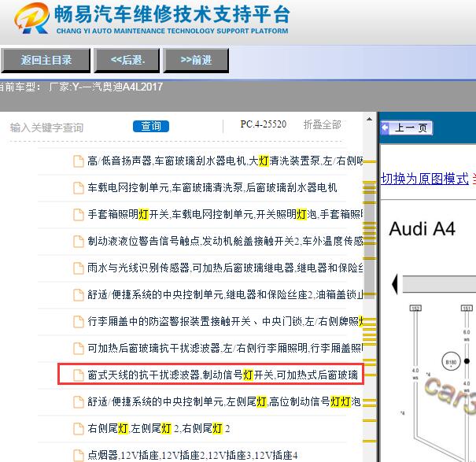
Task: Click document icon beside 窗式天线的抗干扰滤波器 row
Action: coord(79,375)
